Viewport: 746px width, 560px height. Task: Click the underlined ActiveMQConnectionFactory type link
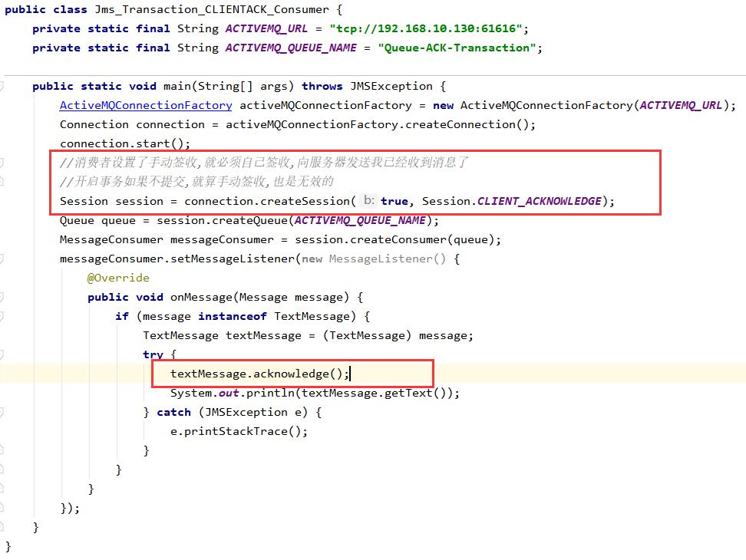click(x=145, y=105)
